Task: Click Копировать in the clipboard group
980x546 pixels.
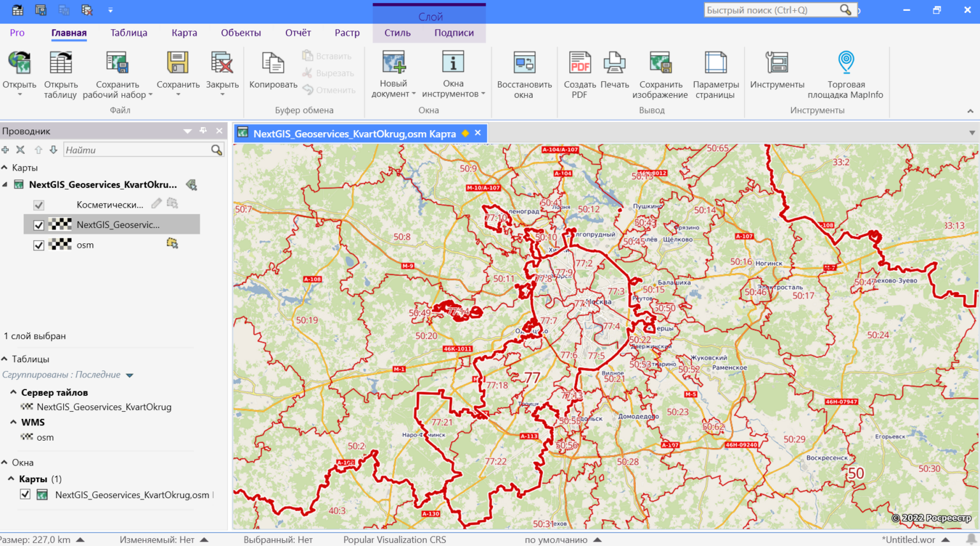Action: point(272,72)
